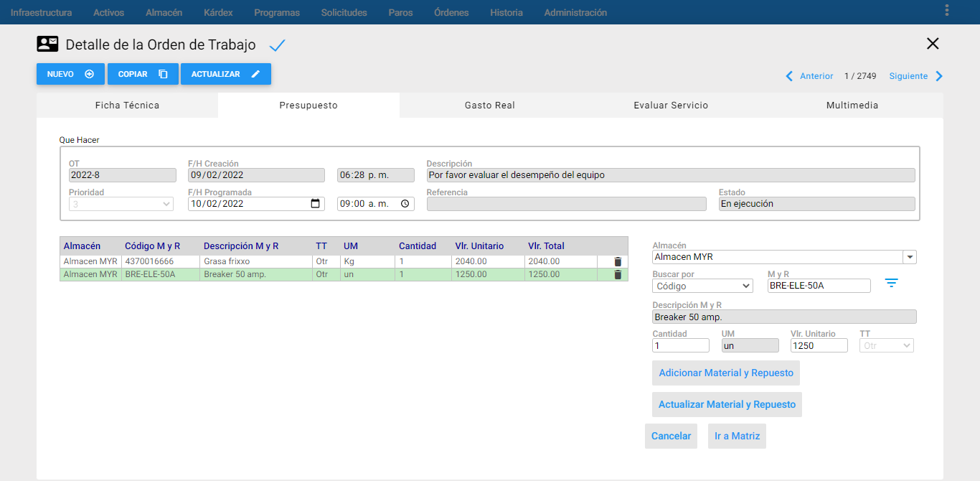Open Programas menu
Image resolution: width=980 pixels, height=481 pixels.
277,12
